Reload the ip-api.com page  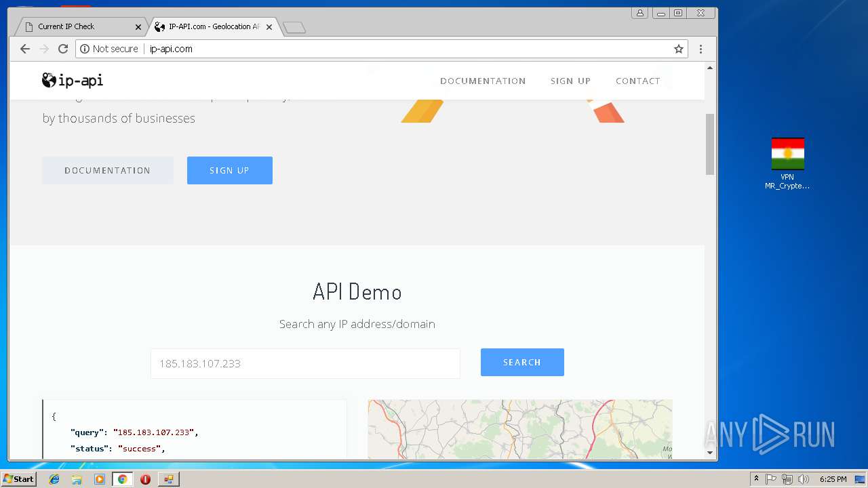(63, 49)
